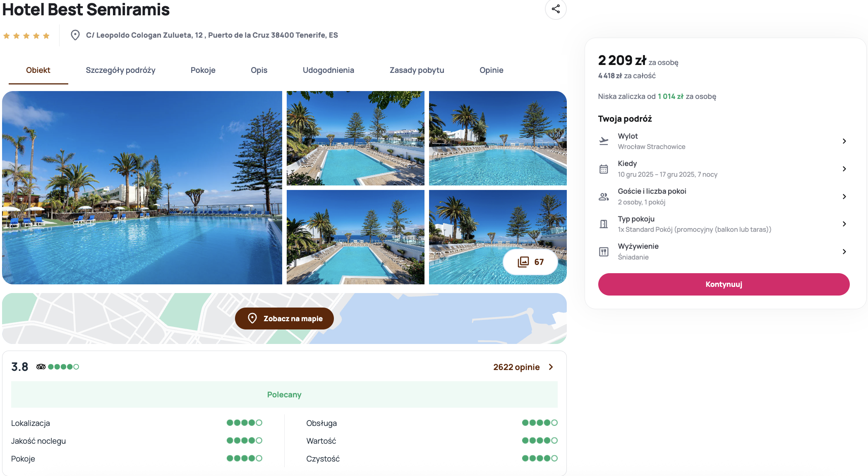Image resolution: width=868 pixels, height=476 pixels.
Task: Click the overall Tripadvisor rating bubbles
Action: coord(63,367)
